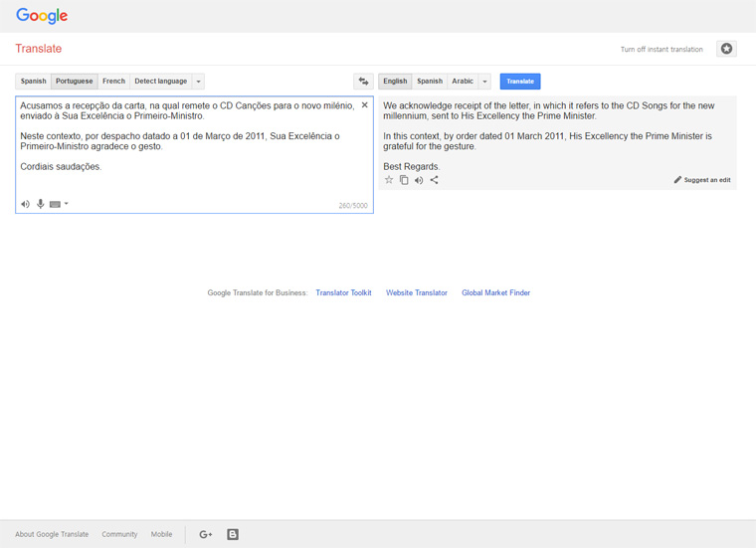Open the Community footer link
Image resolution: width=756 pixels, height=548 pixels.
tap(119, 534)
